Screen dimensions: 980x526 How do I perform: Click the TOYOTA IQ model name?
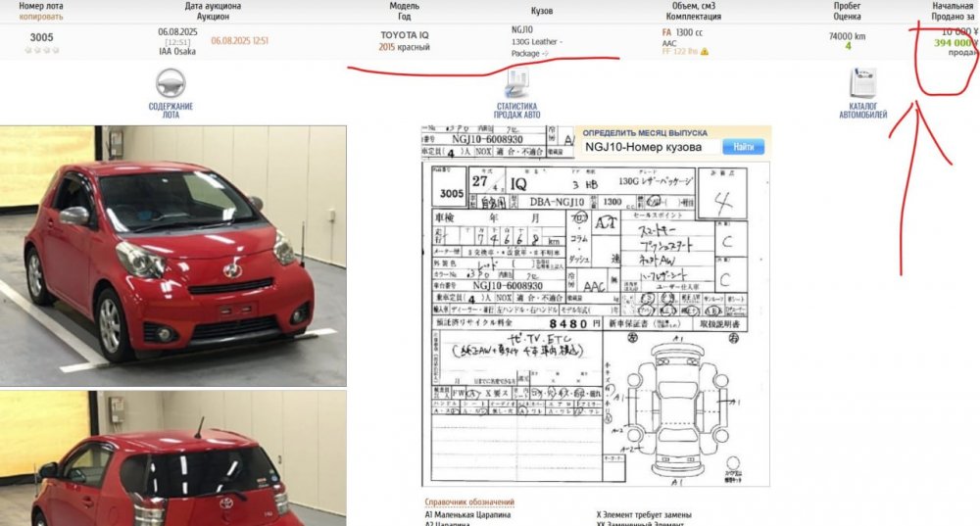coord(405,35)
